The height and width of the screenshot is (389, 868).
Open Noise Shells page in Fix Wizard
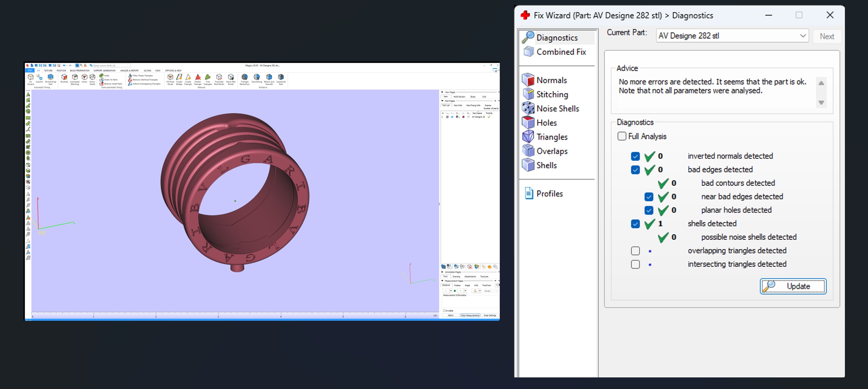point(551,109)
